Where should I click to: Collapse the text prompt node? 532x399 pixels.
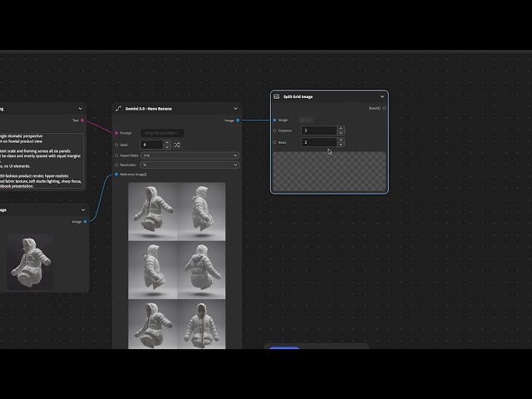(x=81, y=109)
